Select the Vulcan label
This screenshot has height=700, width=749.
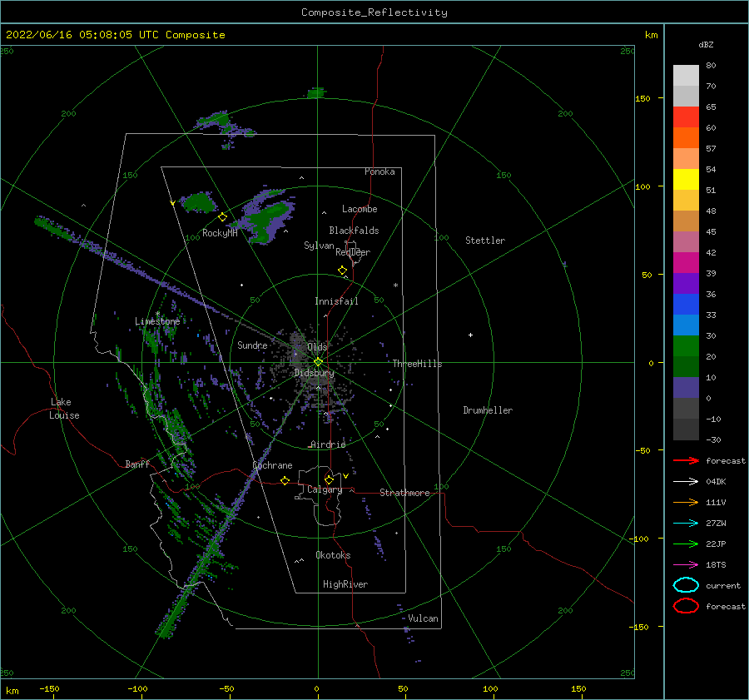[x=423, y=618]
